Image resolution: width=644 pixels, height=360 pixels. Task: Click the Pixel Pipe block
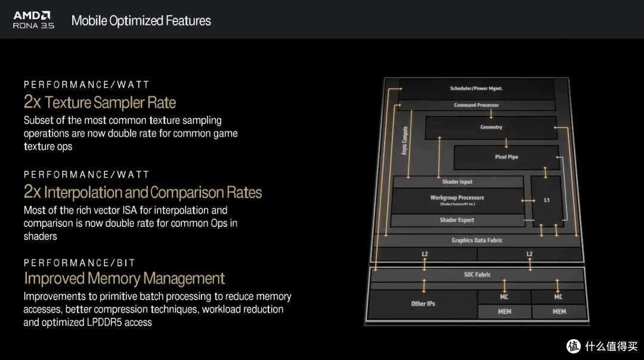point(506,157)
